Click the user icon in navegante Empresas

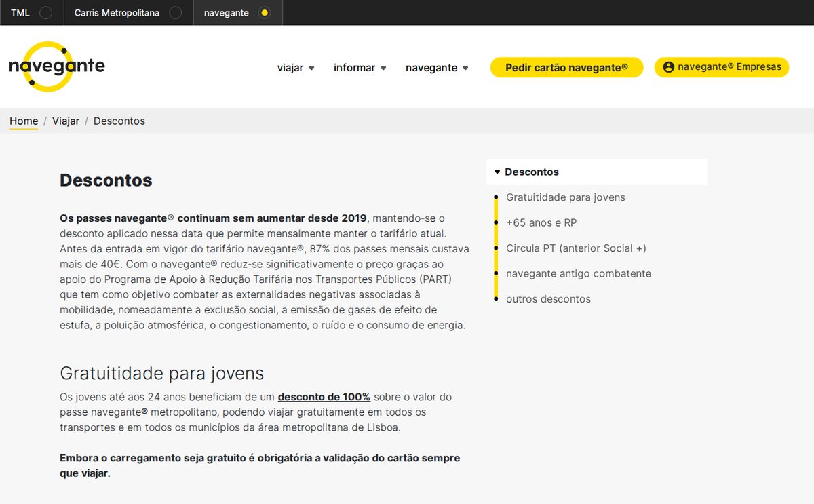coord(669,67)
